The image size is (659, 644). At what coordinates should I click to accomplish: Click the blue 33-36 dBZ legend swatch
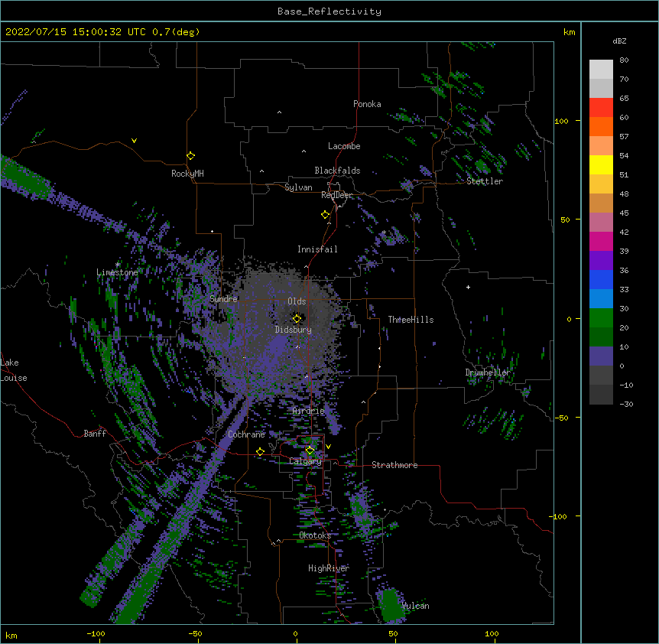pyautogui.click(x=601, y=279)
